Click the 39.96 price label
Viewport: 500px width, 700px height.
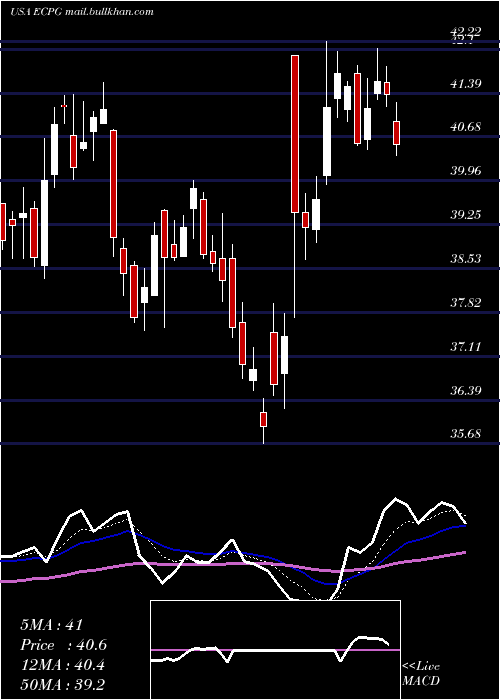pyautogui.click(x=466, y=171)
